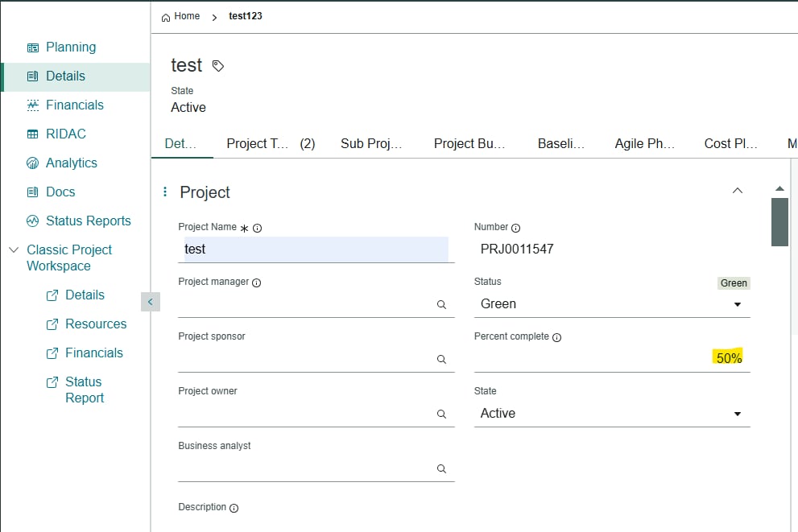Click the highlighted 50 percent value
Viewport: 798px width, 532px height.
point(727,357)
